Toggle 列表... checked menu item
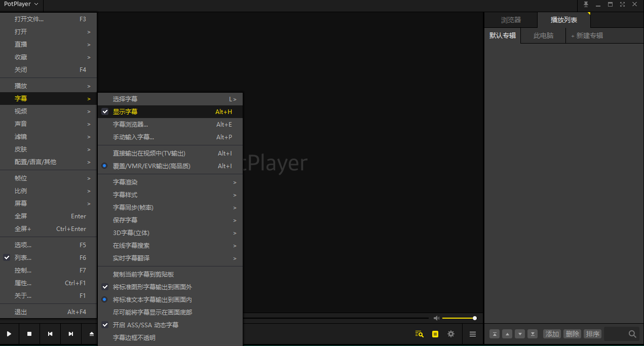644x346 pixels. pyautogui.click(x=48, y=258)
